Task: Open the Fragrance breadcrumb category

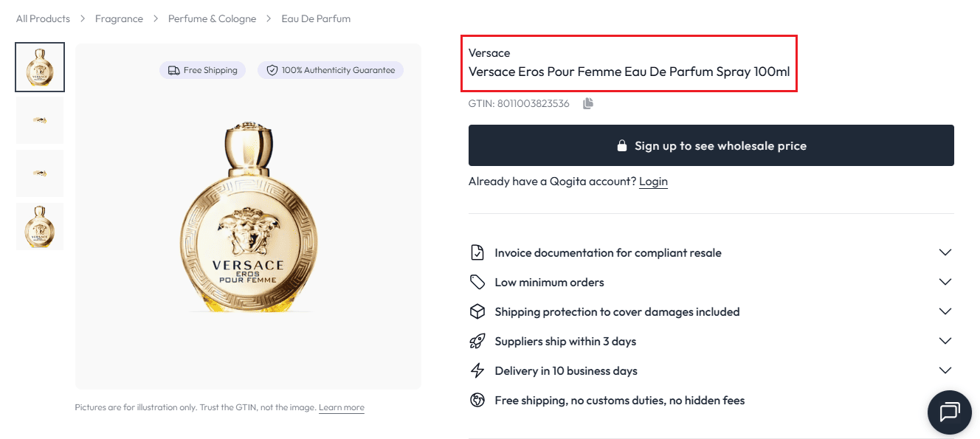Action: [119, 18]
